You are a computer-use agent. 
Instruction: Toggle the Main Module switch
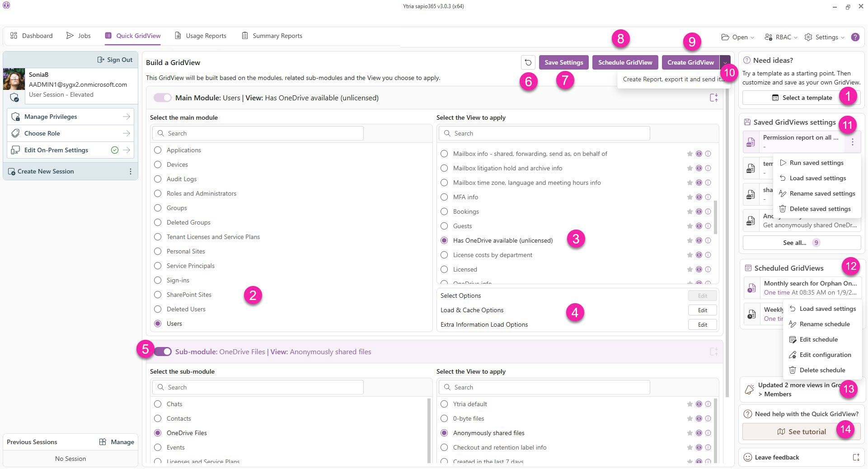(x=163, y=98)
